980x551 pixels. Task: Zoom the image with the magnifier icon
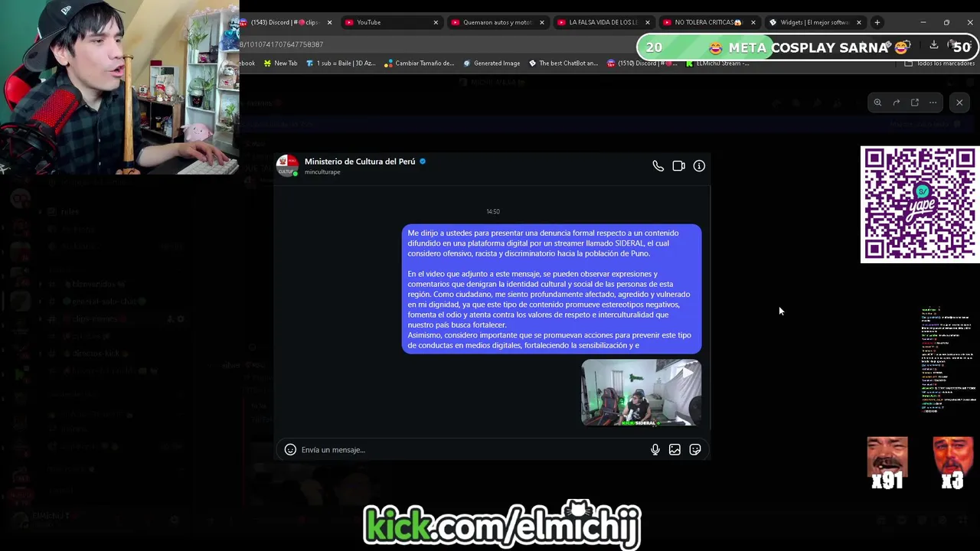click(877, 103)
